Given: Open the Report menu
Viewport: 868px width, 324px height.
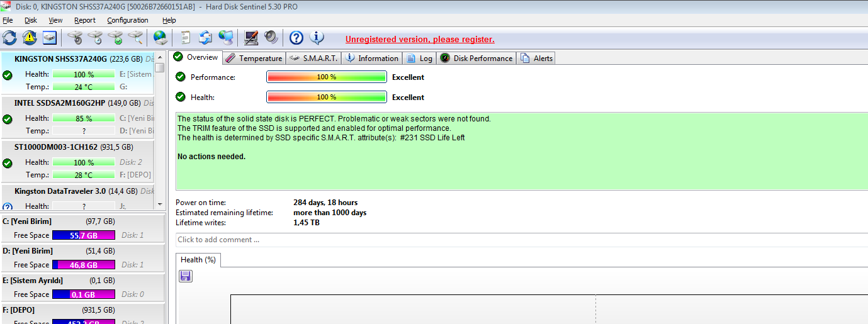Looking at the screenshot, I should [x=85, y=20].
